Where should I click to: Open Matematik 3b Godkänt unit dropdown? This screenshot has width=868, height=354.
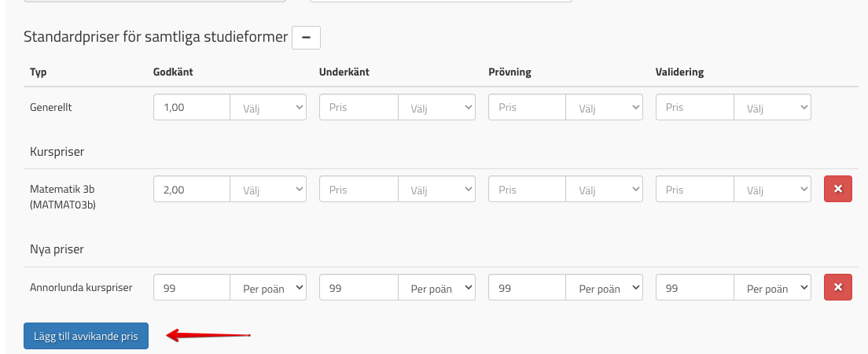(x=268, y=190)
